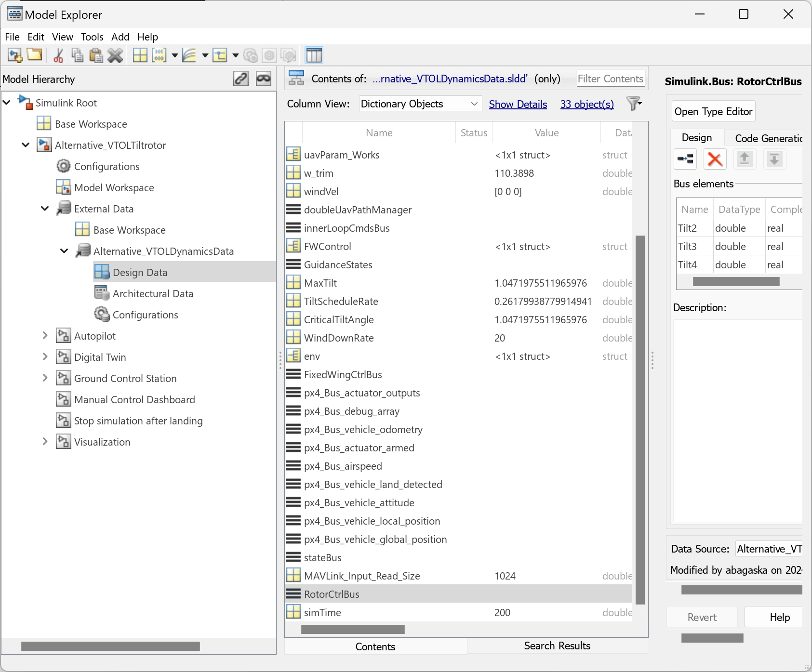
Task: Switch to the Search Results tab
Action: click(557, 646)
